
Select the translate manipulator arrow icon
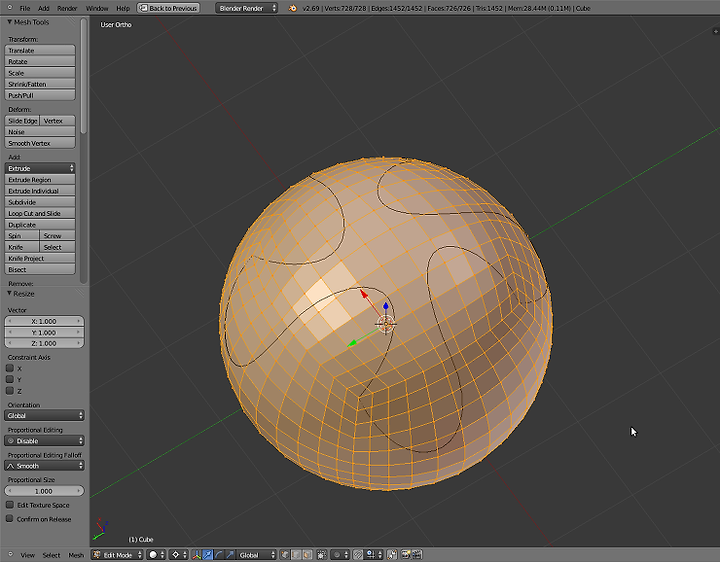coord(208,555)
